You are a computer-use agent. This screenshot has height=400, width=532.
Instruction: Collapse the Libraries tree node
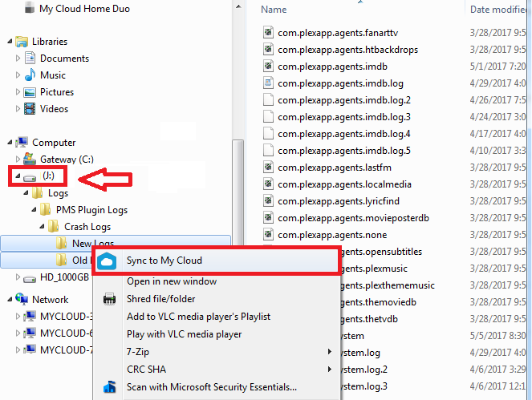10,42
